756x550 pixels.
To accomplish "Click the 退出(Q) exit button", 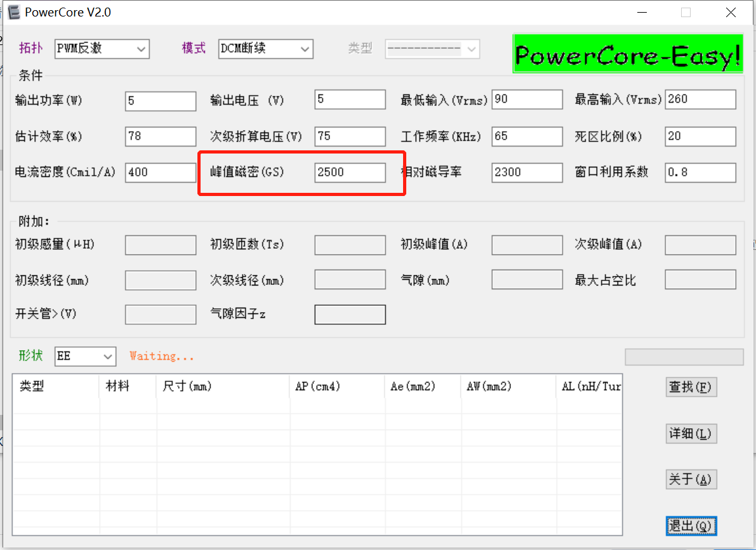I will pyautogui.click(x=691, y=525).
